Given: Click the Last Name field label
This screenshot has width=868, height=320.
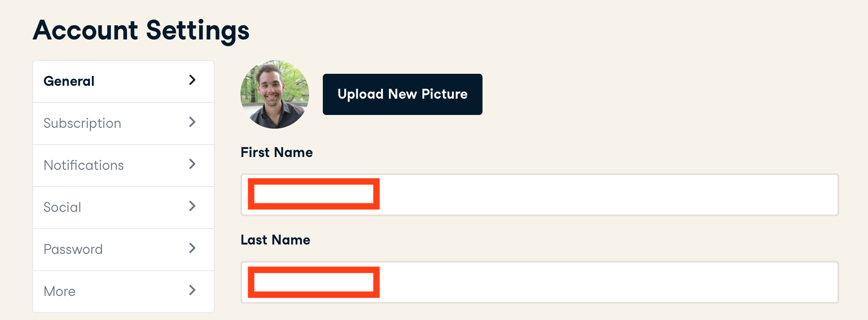Looking at the screenshot, I should pos(275,240).
